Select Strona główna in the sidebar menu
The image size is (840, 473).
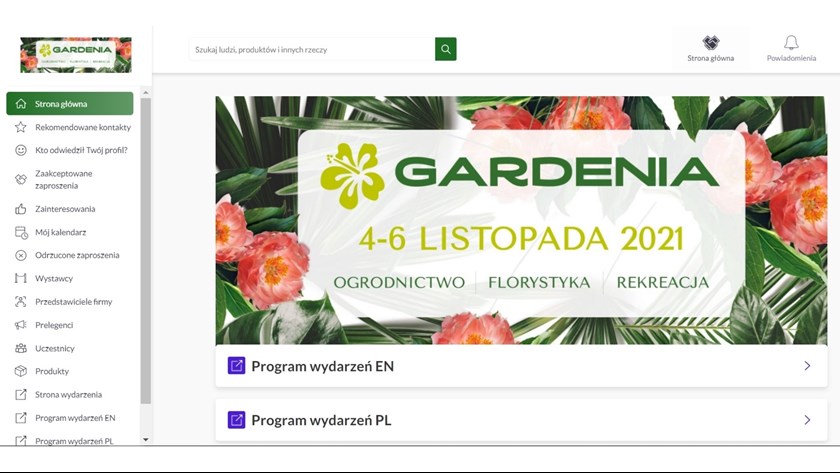point(70,103)
